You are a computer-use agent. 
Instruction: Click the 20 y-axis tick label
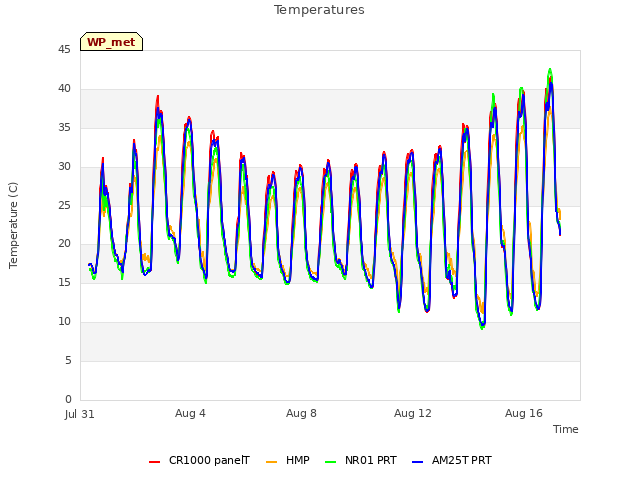[x=64, y=244]
